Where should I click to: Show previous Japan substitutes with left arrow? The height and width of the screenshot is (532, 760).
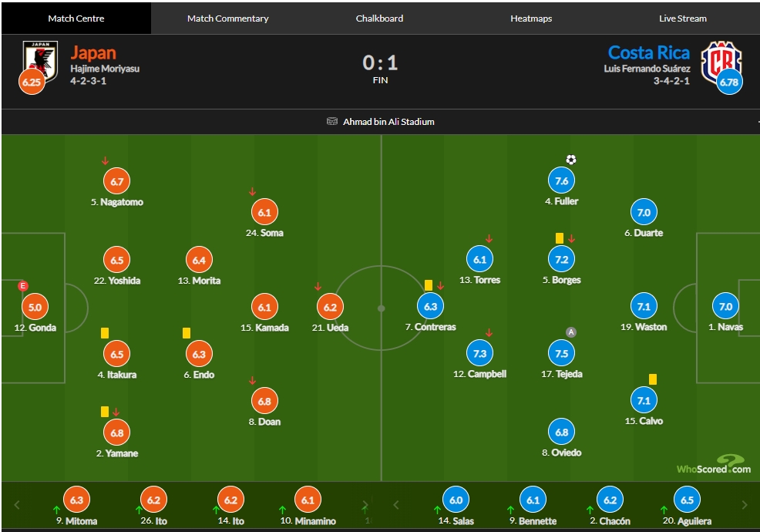coord(17,505)
